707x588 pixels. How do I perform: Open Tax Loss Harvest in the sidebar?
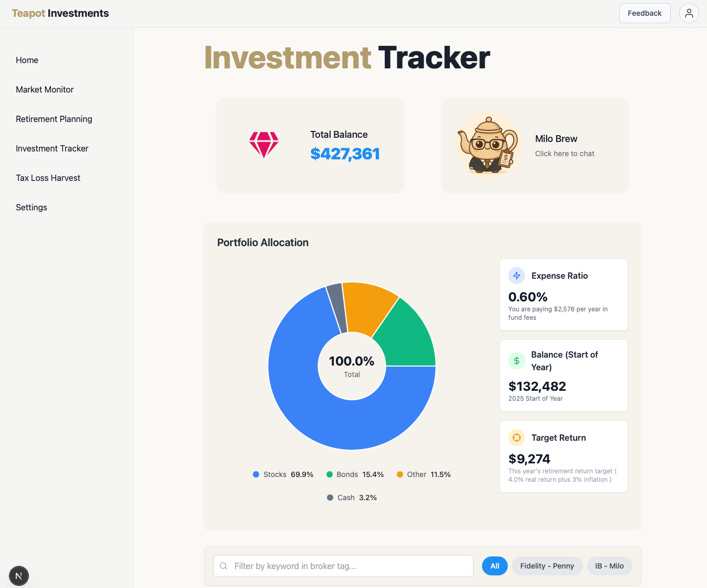(x=48, y=178)
